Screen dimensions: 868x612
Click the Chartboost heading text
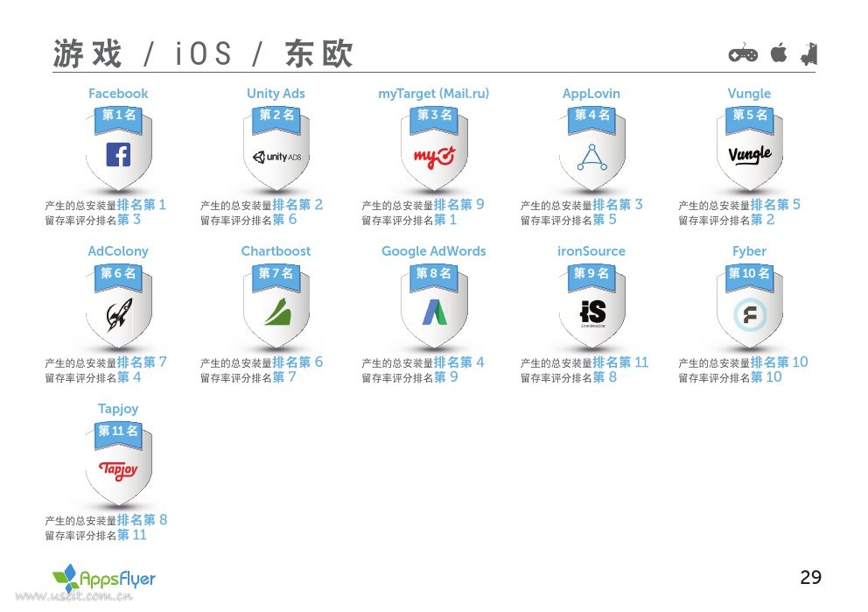276,251
